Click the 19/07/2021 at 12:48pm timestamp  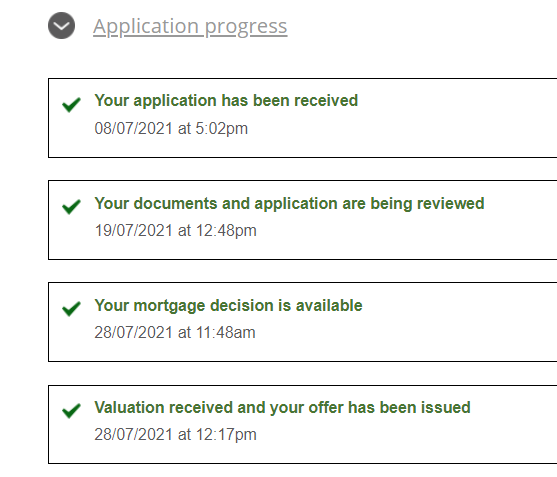coord(175,231)
